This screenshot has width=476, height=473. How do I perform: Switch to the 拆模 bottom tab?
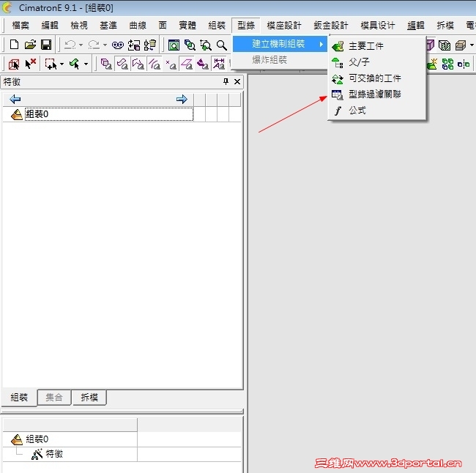click(89, 397)
